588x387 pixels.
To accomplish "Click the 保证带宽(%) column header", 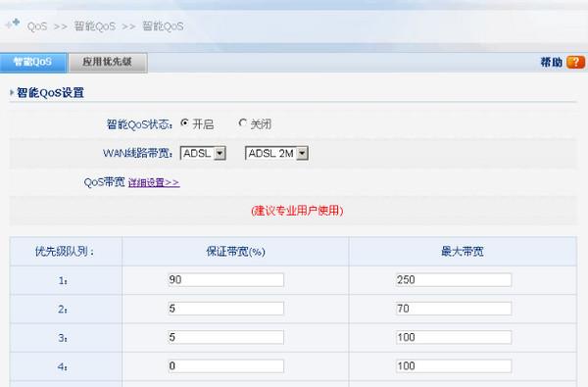I will tap(235, 251).
